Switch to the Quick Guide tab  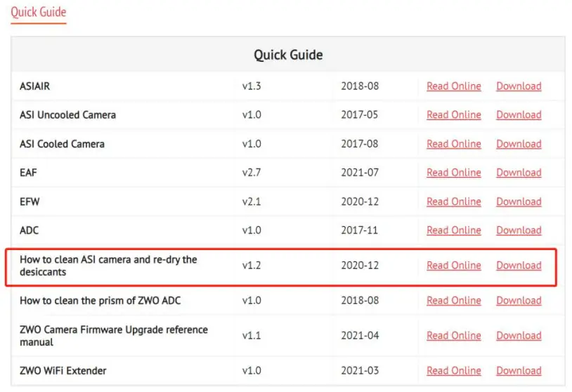tap(38, 12)
